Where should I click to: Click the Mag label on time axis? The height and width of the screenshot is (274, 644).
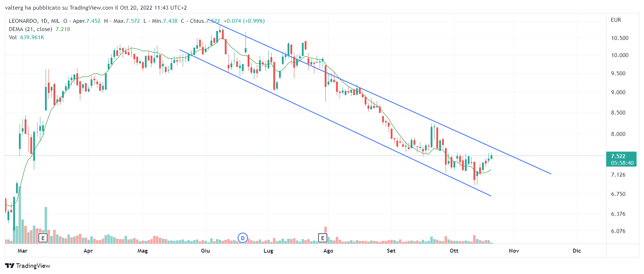(x=143, y=251)
